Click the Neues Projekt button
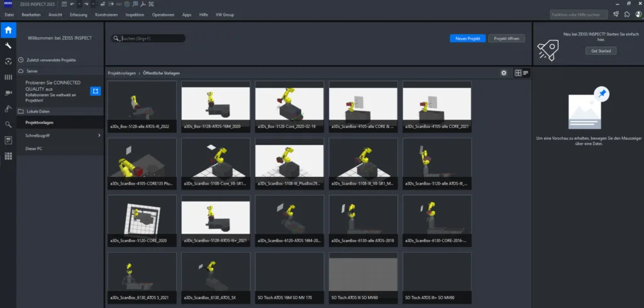 pyautogui.click(x=468, y=38)
